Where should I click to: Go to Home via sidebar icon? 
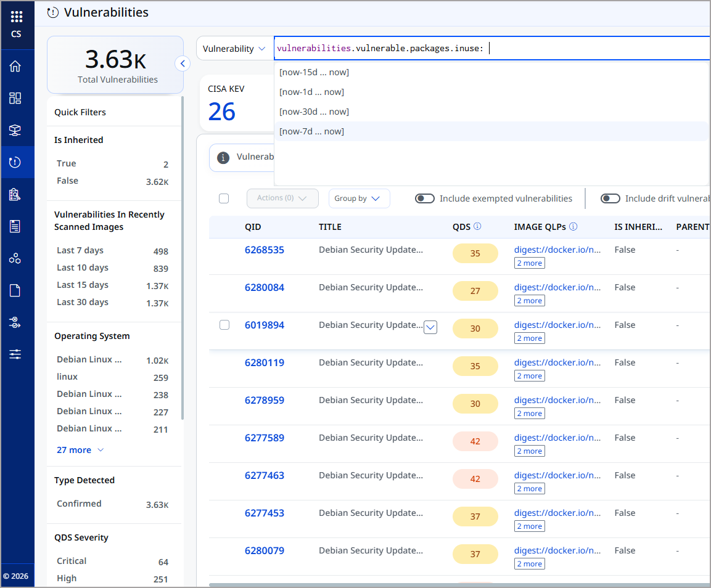15,66
